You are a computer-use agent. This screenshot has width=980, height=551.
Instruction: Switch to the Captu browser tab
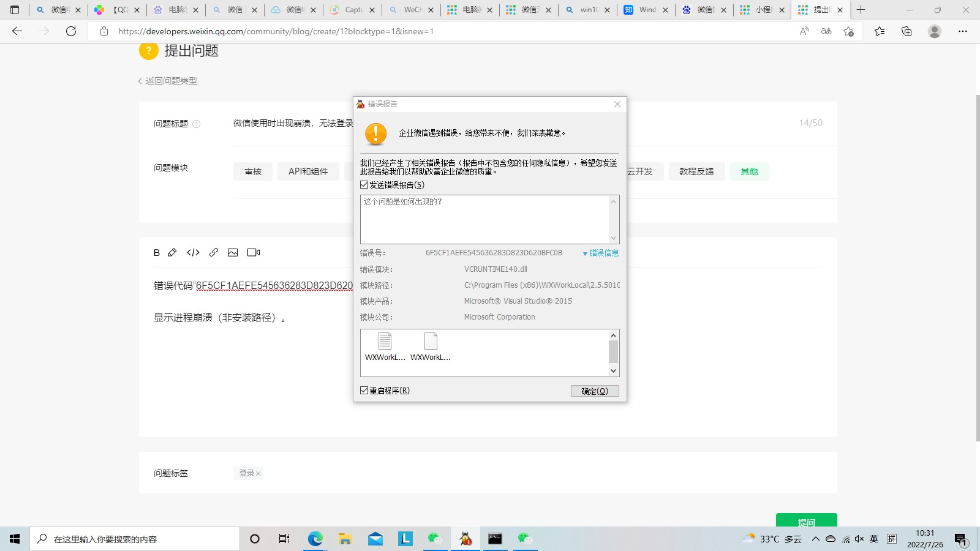[x=352, y=10]
